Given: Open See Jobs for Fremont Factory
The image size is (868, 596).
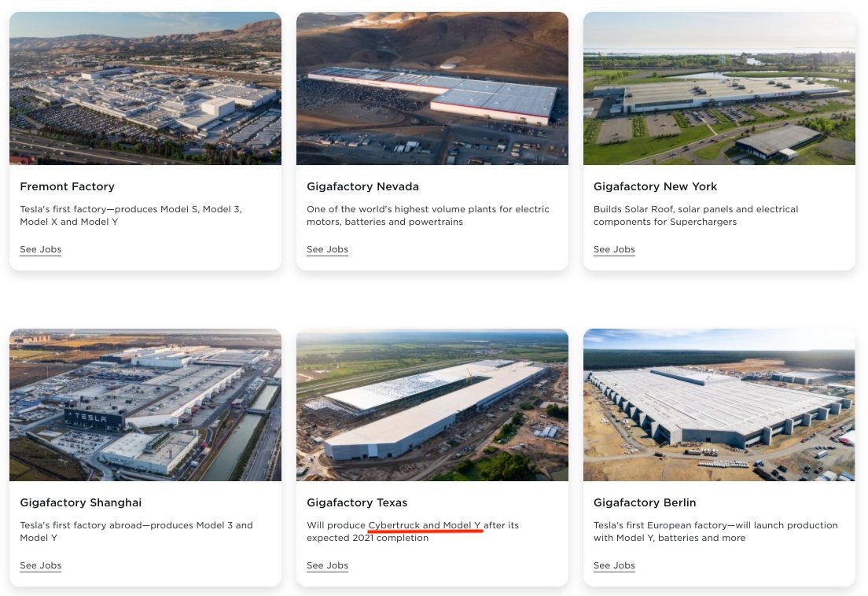Looking at the screenshot, I should coord(40,249).
